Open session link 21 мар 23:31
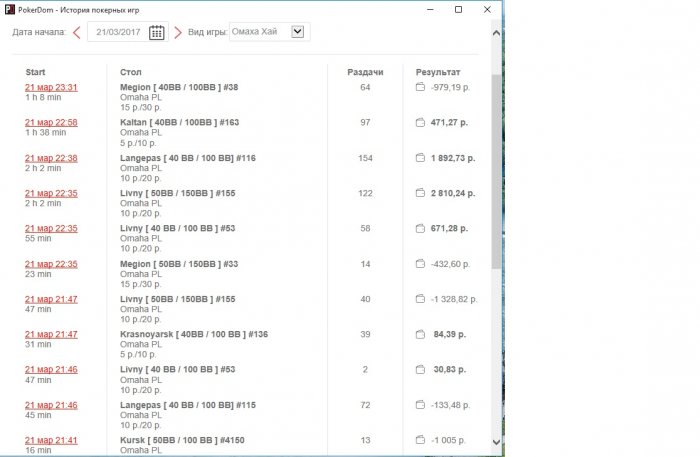700x457 pixels. click(x=51, y=88)
